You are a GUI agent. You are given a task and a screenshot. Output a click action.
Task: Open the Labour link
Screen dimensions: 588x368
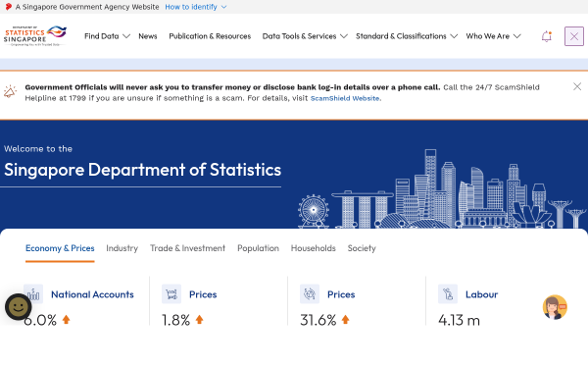[x=481, y=294]
